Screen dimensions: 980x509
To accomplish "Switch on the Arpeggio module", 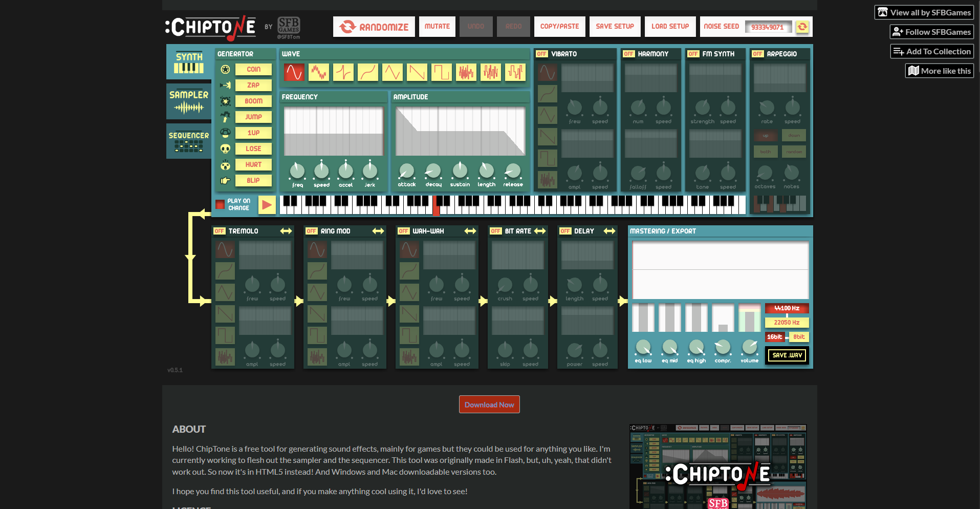I will point(757,54).
